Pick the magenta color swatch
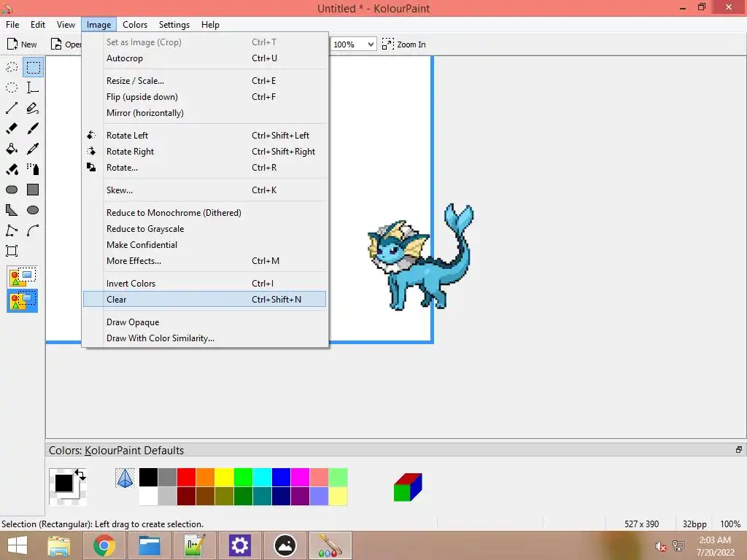The width and height of the screenshot is (747, 560). (x=300, y=477)
